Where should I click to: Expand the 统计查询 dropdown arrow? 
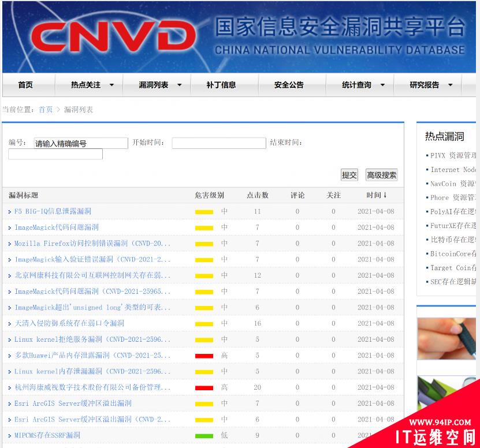tap(382, 85)
